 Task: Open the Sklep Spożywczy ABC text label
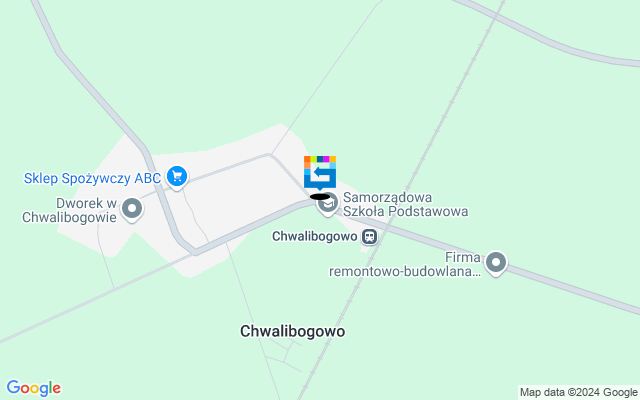click(92, 178)
